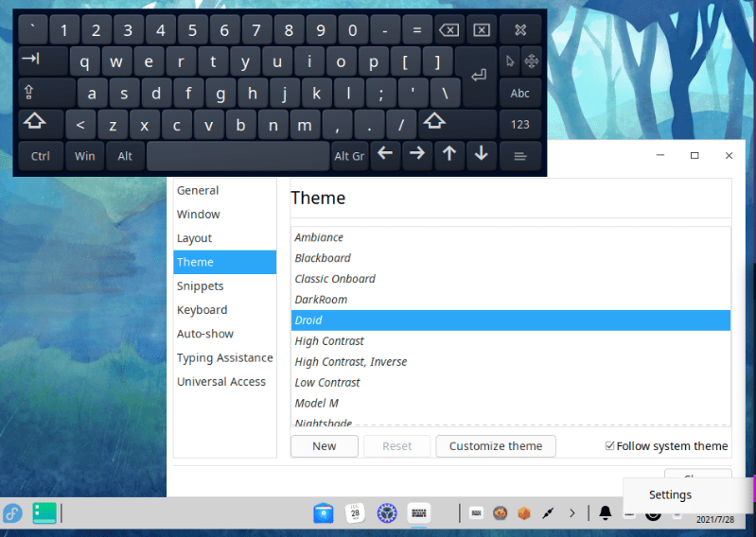Toggle Follow system theme checkbox
756x537 pixels.
[x=666, y=446]
